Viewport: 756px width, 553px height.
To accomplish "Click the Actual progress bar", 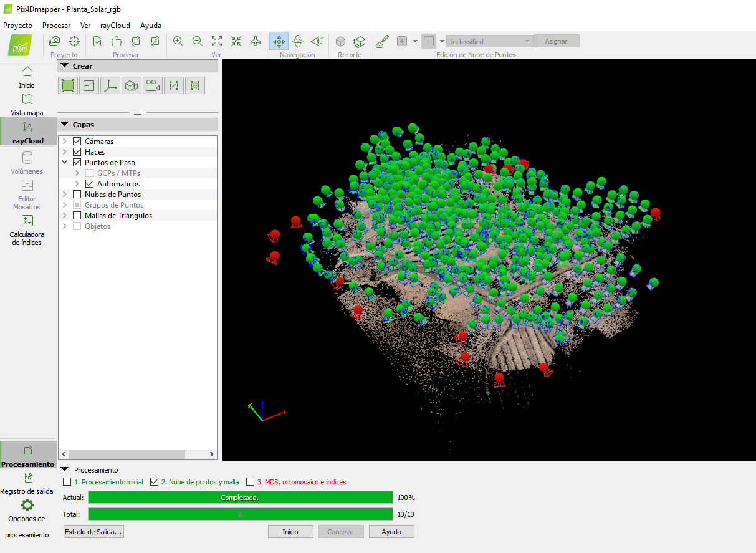I will click(x=240, y=498).
